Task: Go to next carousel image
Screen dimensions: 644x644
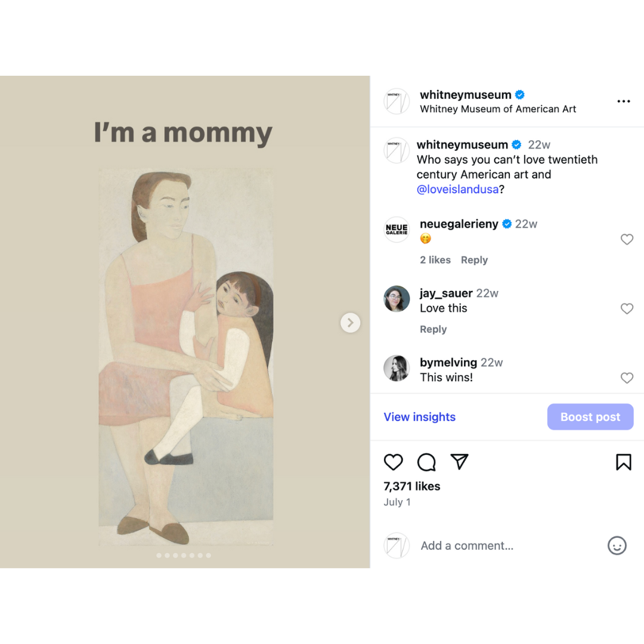Action: coord(351,323)
